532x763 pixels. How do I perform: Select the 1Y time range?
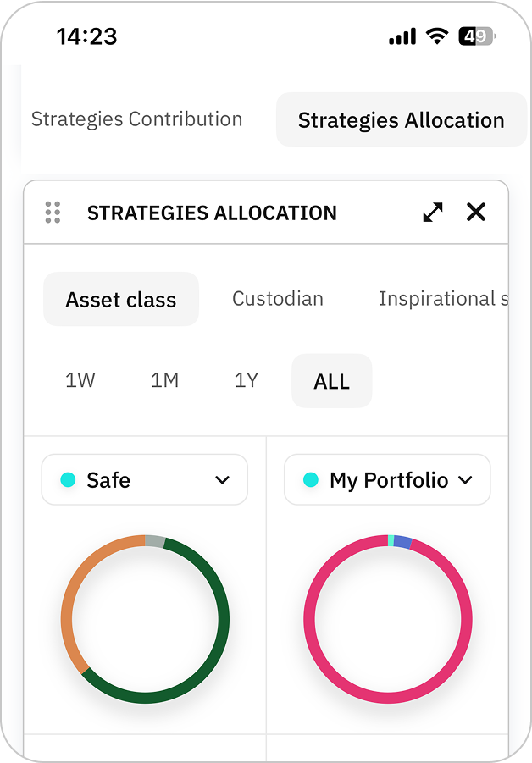pos(246,381)
